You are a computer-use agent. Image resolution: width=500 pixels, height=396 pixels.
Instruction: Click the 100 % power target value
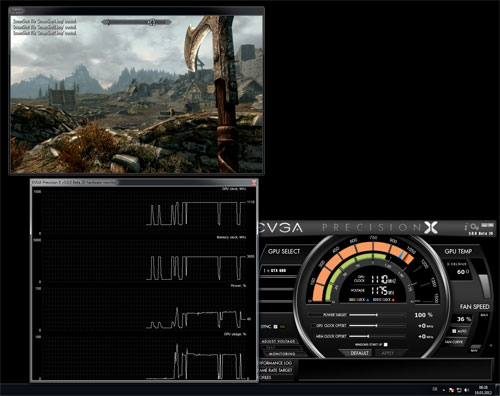(423, 315)
